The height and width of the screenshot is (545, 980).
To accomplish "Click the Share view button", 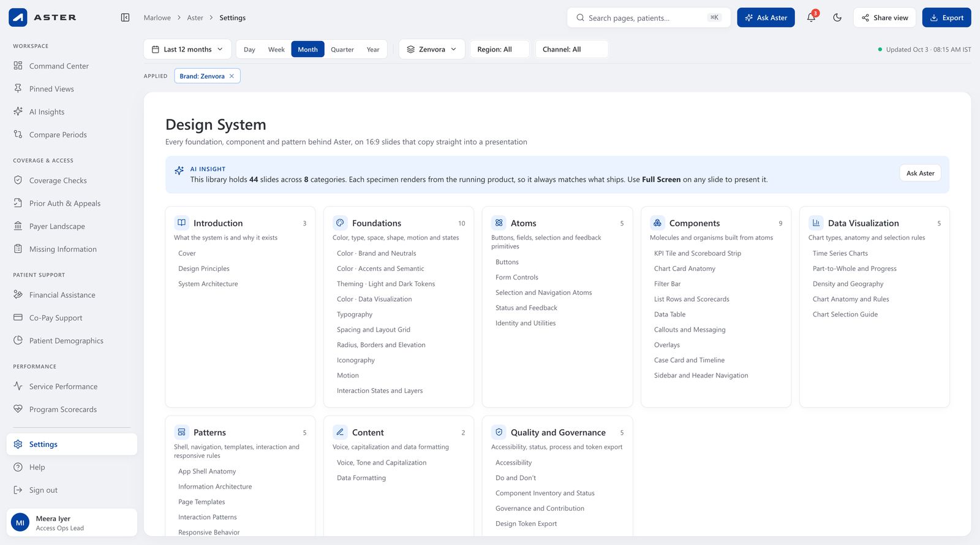I will coord(884,18).
